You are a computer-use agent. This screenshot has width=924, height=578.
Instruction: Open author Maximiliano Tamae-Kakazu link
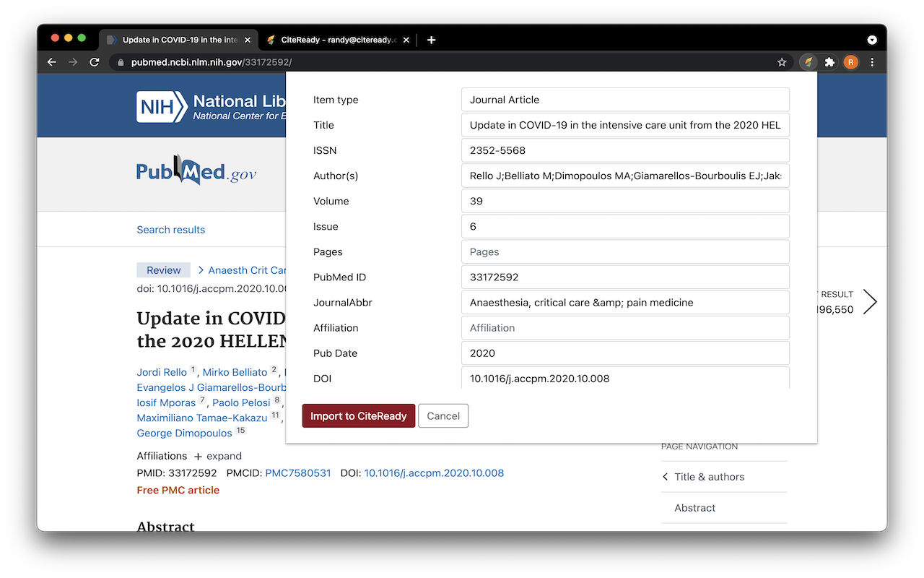202,418
